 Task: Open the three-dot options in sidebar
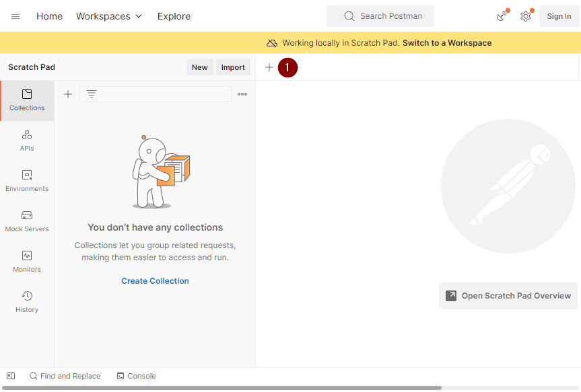pos(242,94)
